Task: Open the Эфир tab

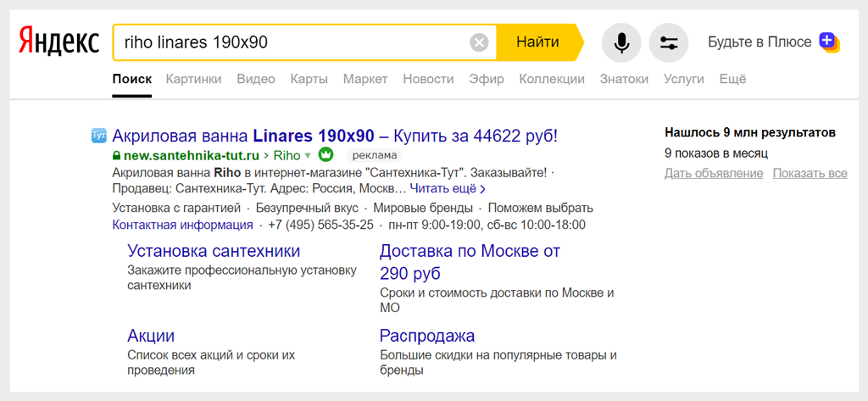Action: click(x=487, y=79)
